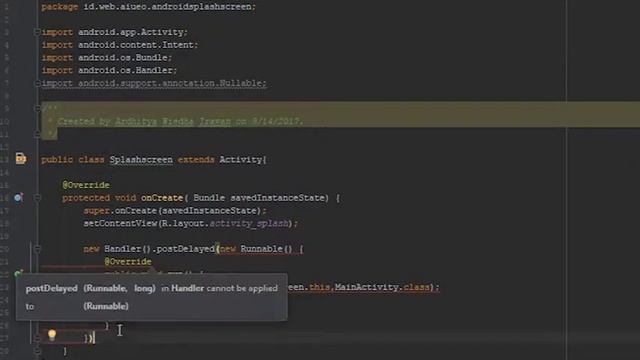Click the light bulb intention icon
Screen dimensions: 640x360
click(x=52, y=335)
